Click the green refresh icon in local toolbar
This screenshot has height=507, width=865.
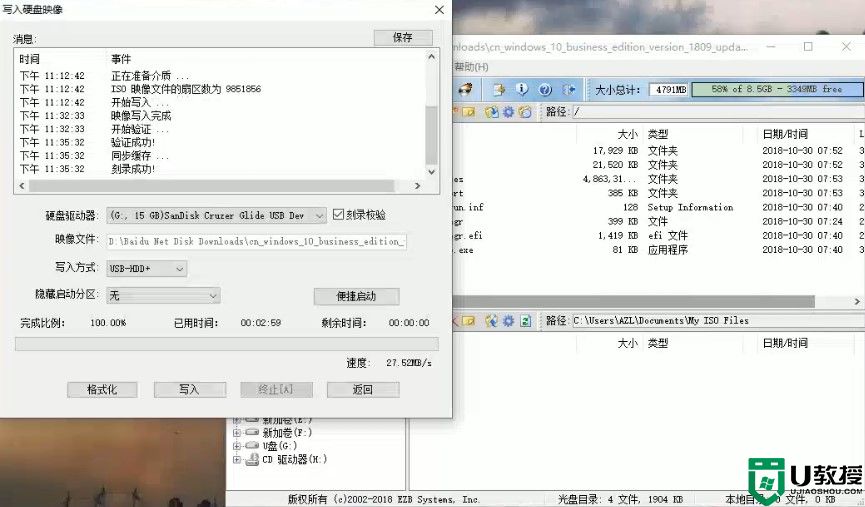coord(525,321)
